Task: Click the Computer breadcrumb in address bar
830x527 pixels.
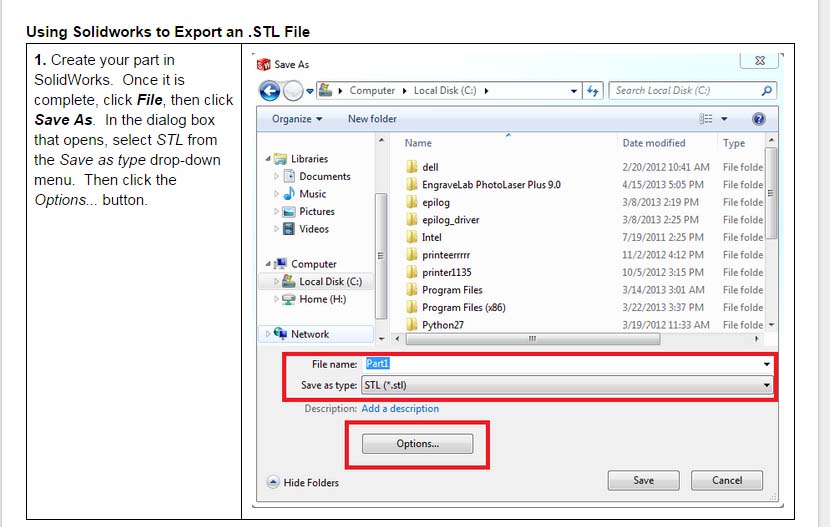Action: point(372,90)
